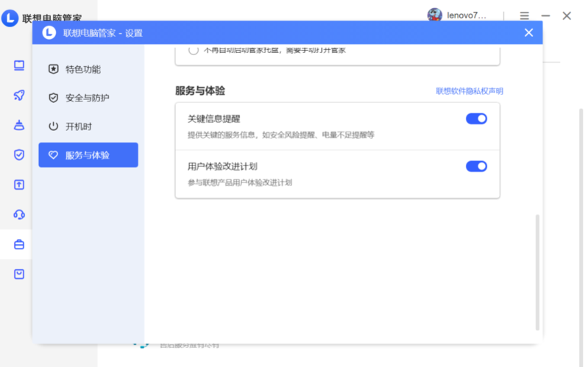Select the partially visible radio option at top
This screenshot has width=588, height=367.
[194, 50]
